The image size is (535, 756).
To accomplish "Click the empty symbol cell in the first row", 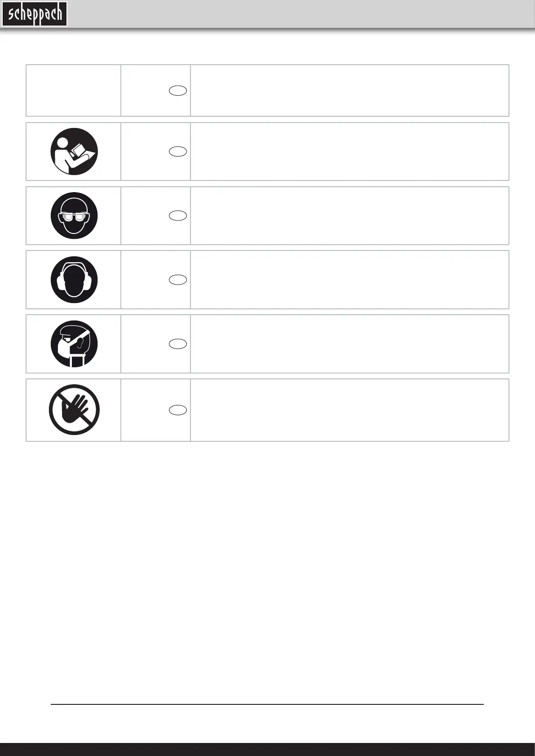I will tap(74, 90).
